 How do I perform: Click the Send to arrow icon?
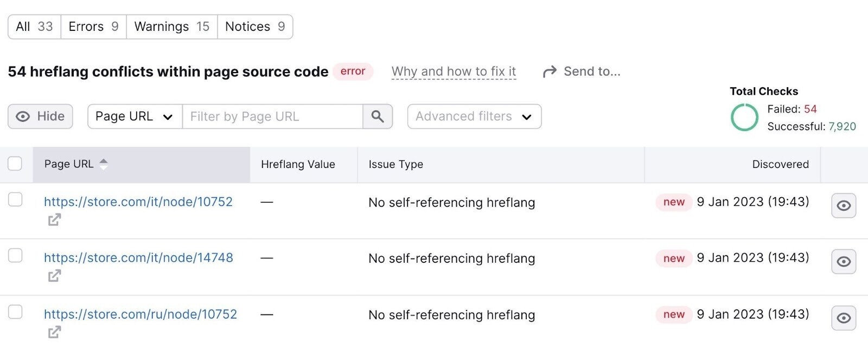(550, 72)
